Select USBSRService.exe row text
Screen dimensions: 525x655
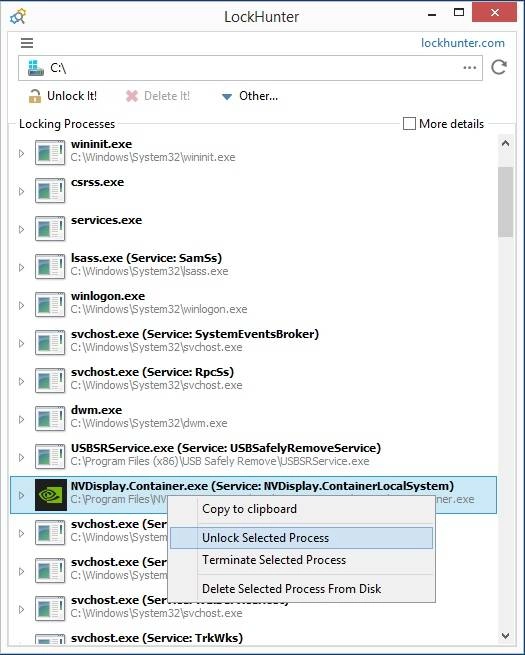click(226, 448)
